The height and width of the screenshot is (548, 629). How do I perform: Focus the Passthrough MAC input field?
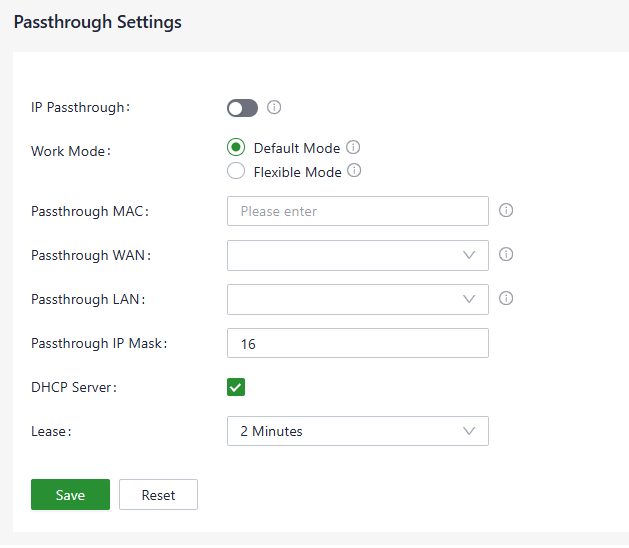[x=357, y=211]
